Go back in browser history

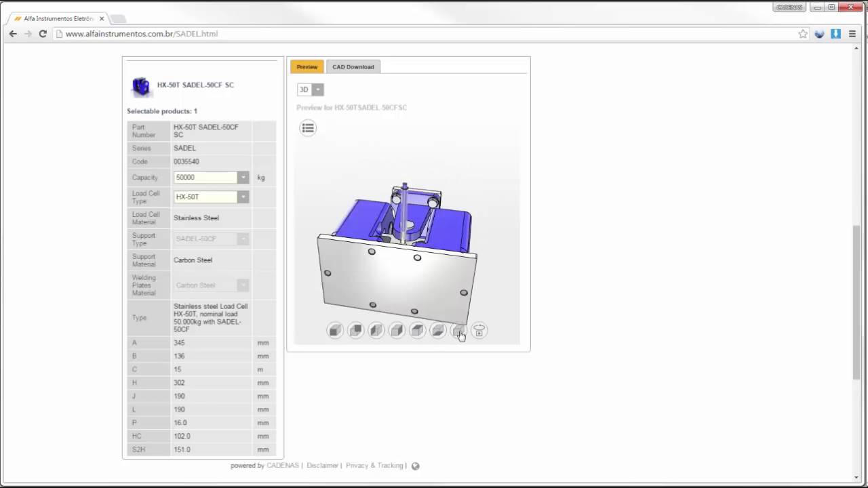[13, 33]
